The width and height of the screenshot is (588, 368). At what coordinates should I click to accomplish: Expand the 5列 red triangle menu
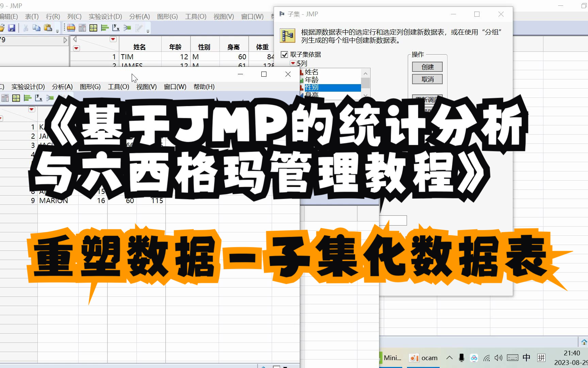pos(293,63)
